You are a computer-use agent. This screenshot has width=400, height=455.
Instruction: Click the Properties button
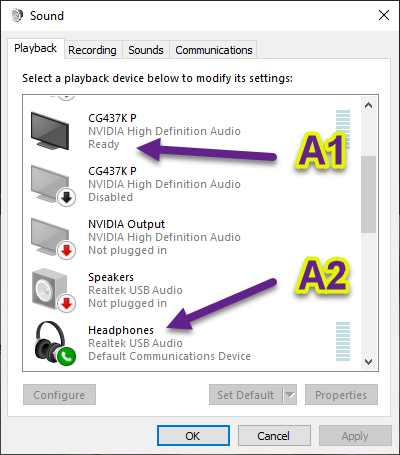(341, 395)
